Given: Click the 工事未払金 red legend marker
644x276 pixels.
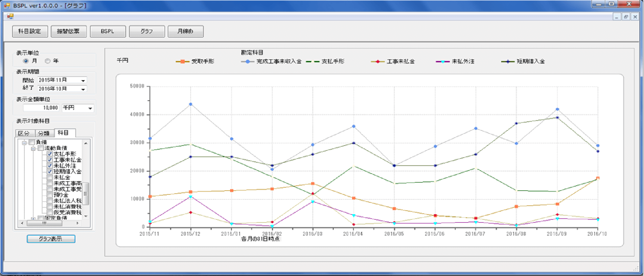Looking at the screenshot, I should point(378,61).
